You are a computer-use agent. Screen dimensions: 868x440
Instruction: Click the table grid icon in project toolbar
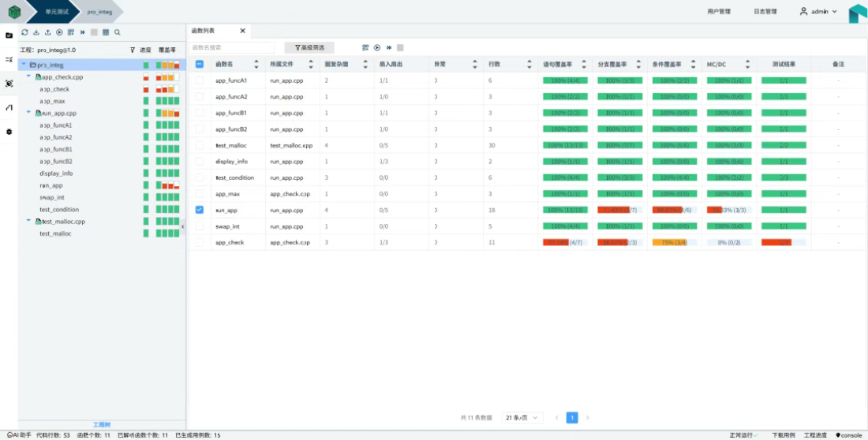[106, 32]
